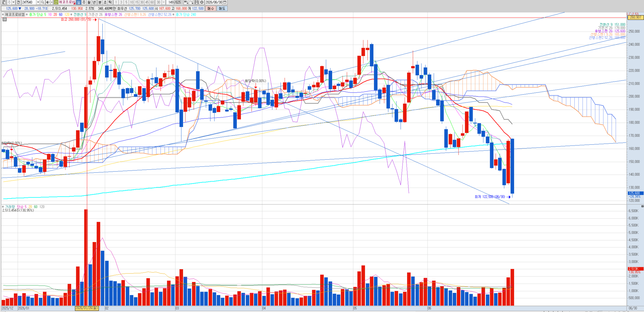
Task: Click the 기준선 26 legend label
Action: [95, 15]
